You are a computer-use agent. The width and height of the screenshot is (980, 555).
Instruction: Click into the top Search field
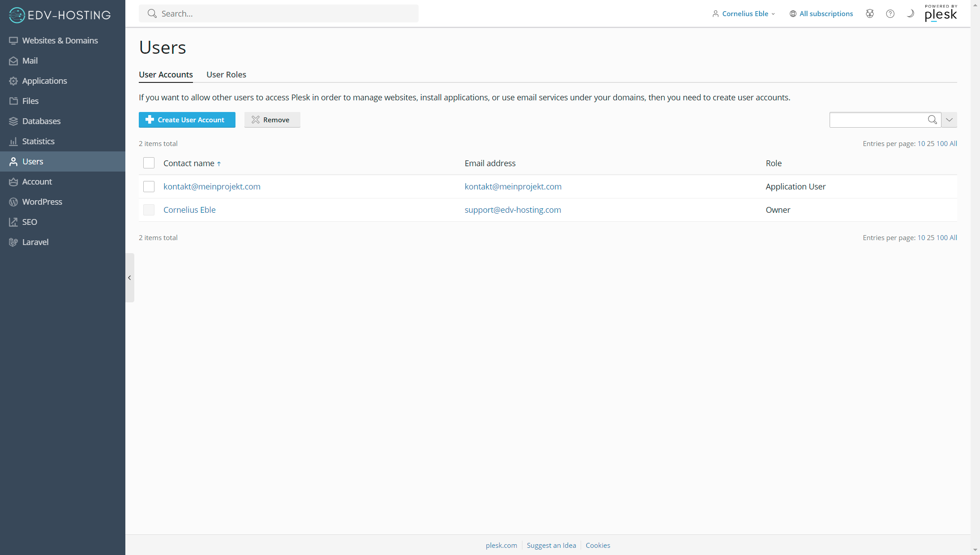pos(287,13)
